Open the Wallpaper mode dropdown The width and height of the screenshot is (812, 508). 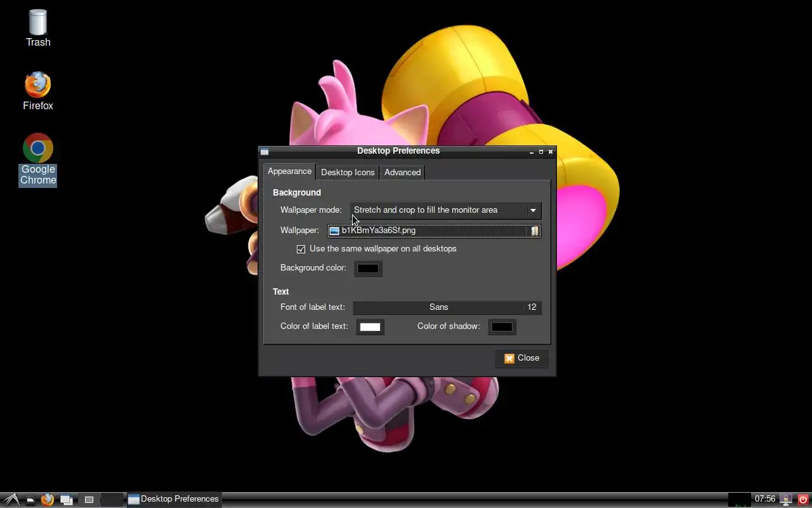point(445,210)
